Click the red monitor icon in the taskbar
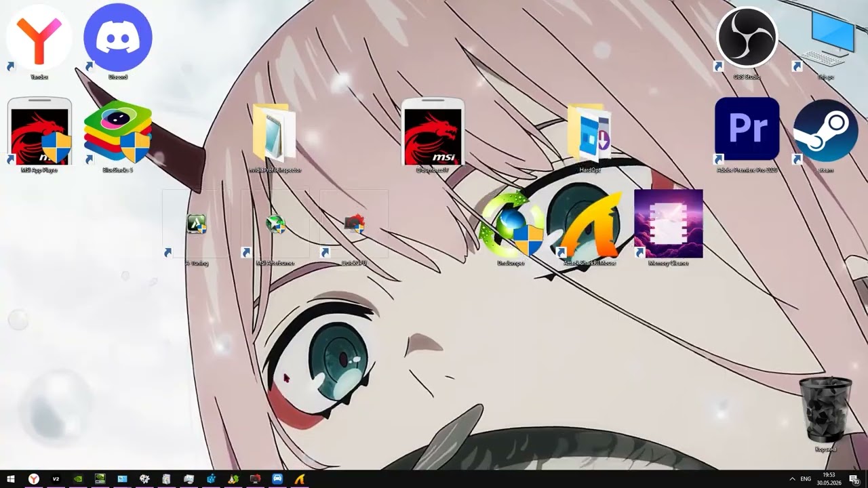868x488 pixels. (x=255, y=479)
